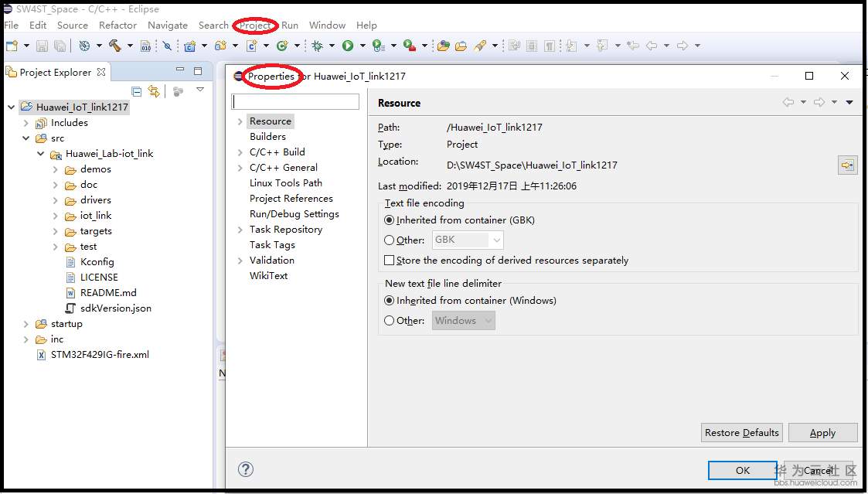Image resolution: width=868 pixels, height=494 pixels.
Task: Click the Save icon in toolbar
Action: 42,46
